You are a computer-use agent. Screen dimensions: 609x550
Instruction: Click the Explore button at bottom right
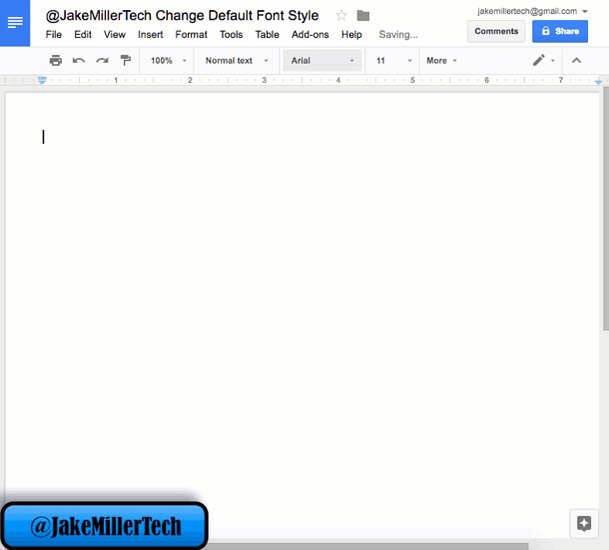coord(584,524)
